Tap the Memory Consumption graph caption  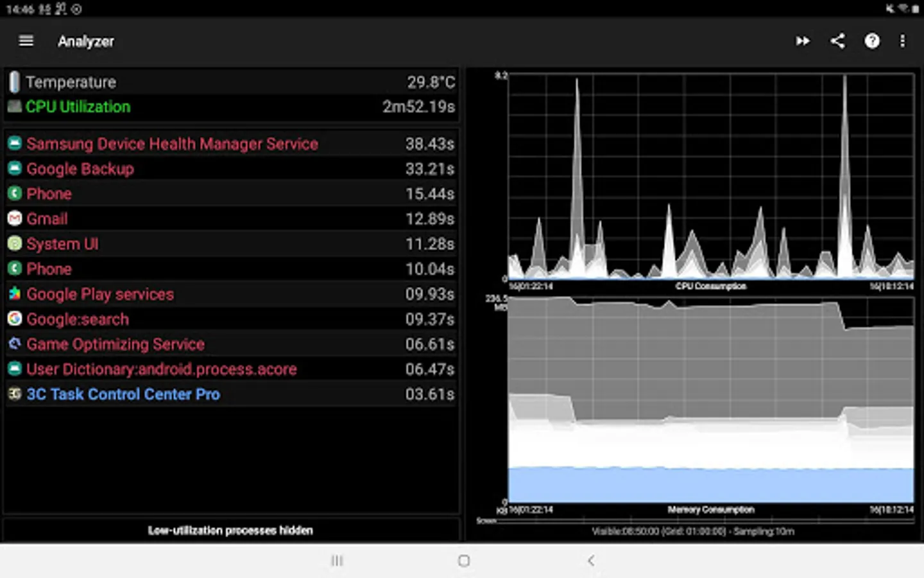711,510
